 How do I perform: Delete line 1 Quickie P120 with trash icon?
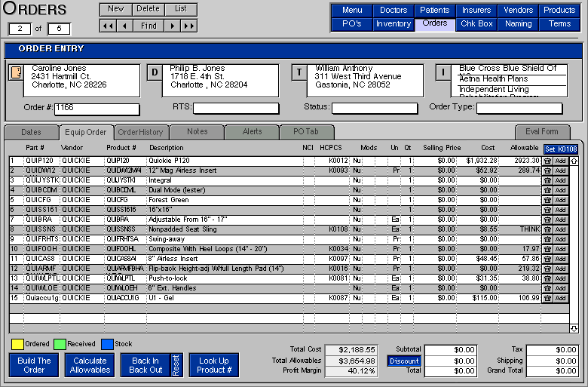547,161
